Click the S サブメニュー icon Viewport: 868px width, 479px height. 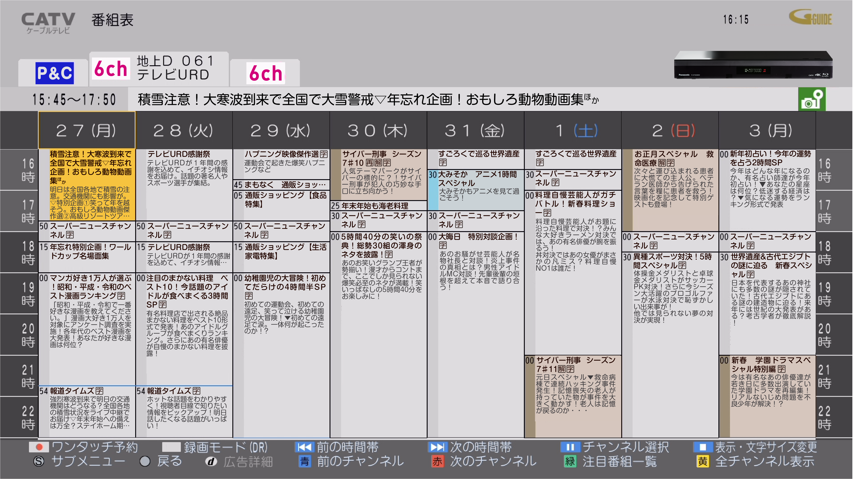coord(39,461)
